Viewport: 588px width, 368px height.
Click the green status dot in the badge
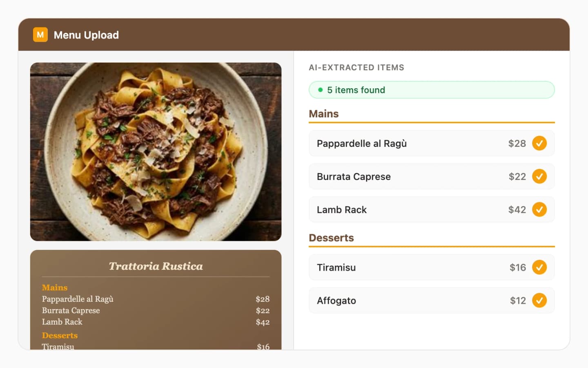[320, 90]
